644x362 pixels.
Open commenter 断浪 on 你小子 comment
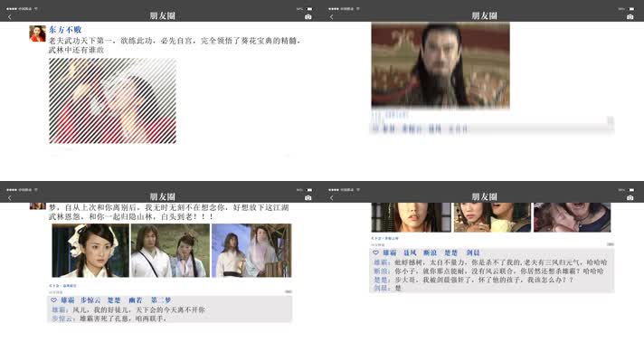click(x=382, y=271)
